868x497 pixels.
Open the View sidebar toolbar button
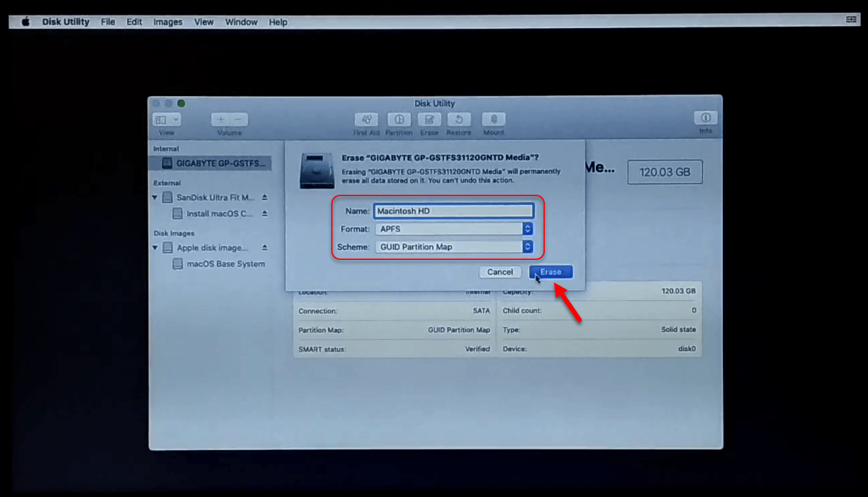(x=167, y=120)
